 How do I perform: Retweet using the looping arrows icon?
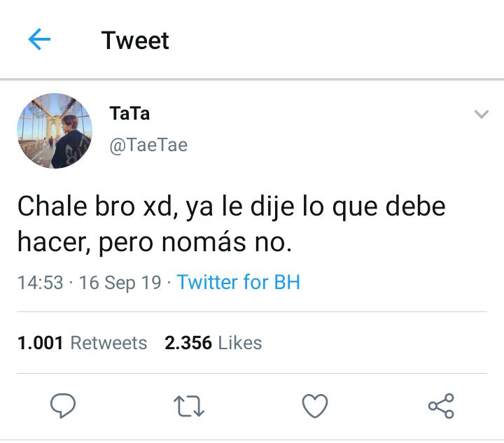tap(189, 406)
